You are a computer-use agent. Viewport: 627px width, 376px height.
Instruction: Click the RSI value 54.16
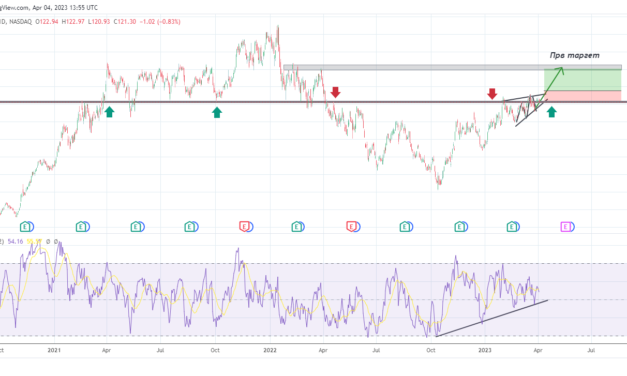[x=15, y=242]
